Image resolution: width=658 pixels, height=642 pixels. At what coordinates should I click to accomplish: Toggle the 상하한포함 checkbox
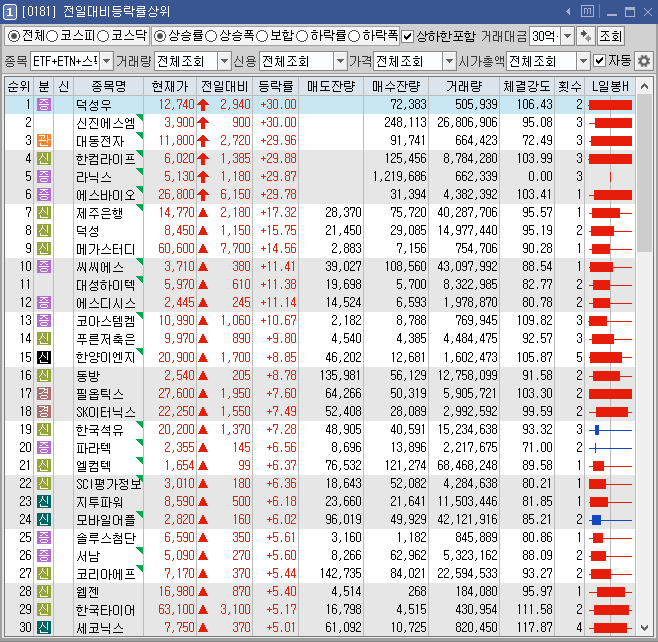coord(407,37)
